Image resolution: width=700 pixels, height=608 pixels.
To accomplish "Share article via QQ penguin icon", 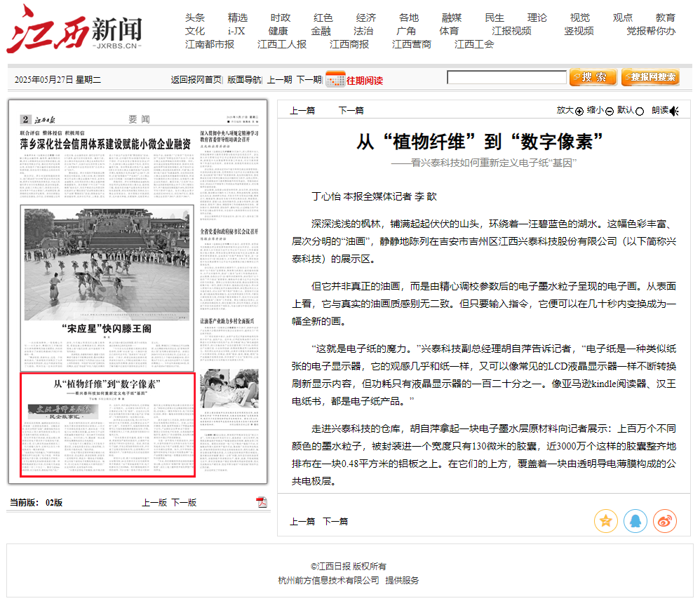I will (635, 521).
